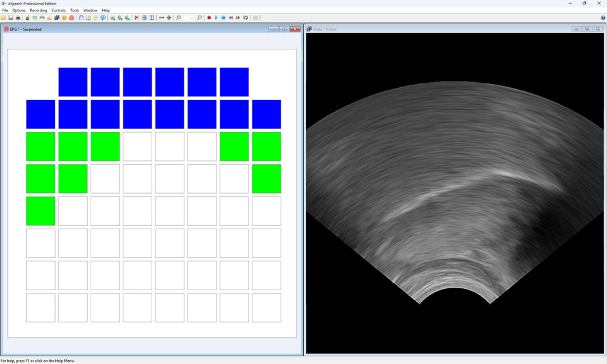Click the lone green EPG cell in fifth row
The image size is (607, 364).
(x=40, y=211)
